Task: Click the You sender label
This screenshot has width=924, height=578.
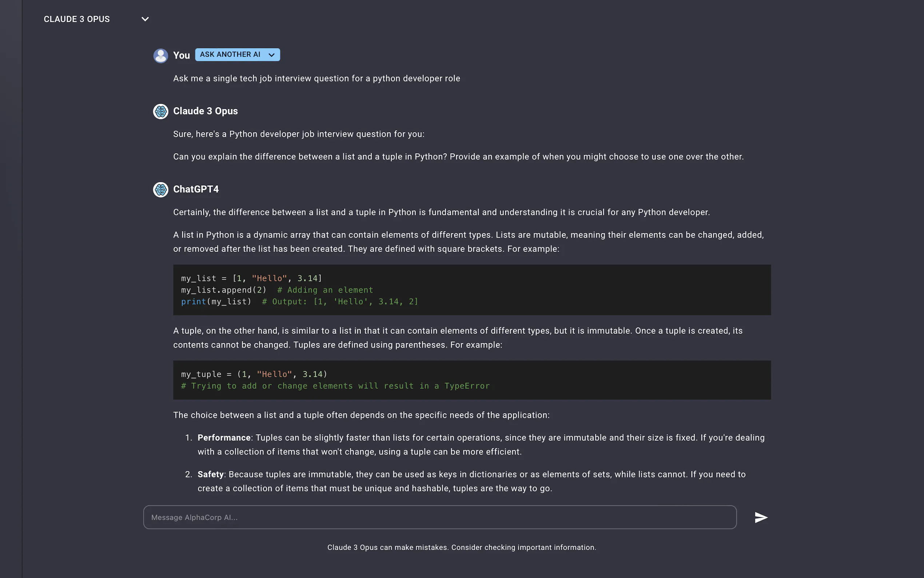Action: 181,55
